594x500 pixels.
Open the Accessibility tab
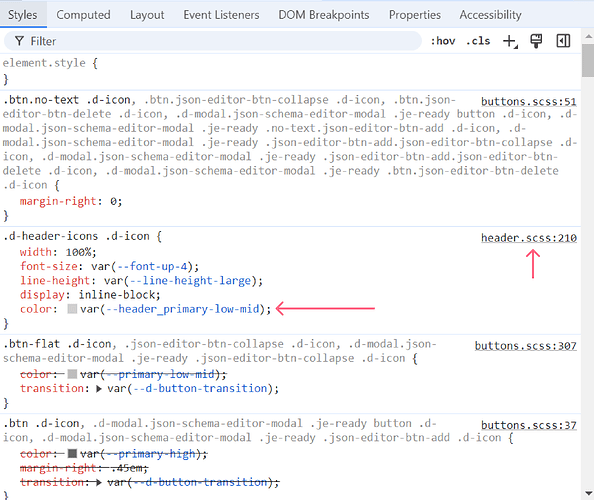(x=491, y=15)
